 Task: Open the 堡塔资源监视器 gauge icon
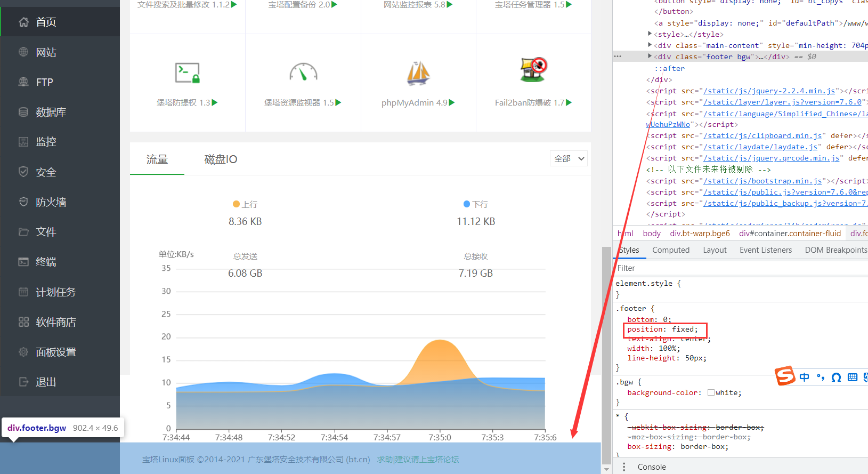click(303, 72)
